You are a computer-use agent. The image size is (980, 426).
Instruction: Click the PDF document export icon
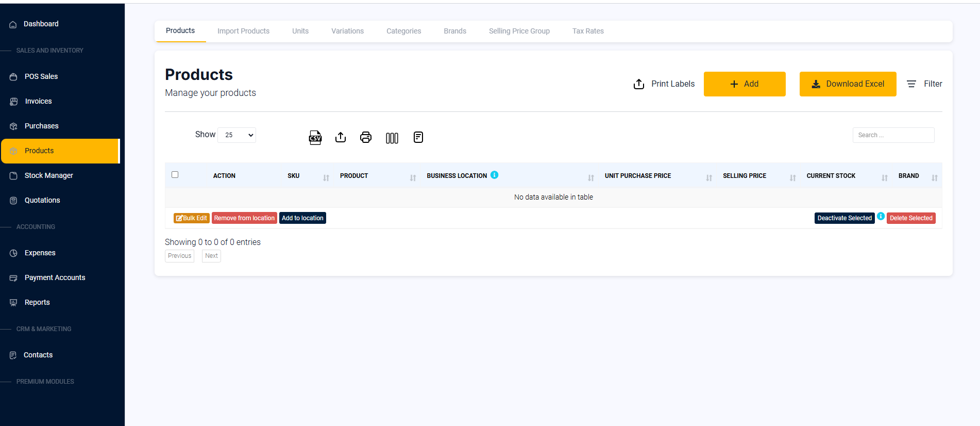[x=418, y=137]
